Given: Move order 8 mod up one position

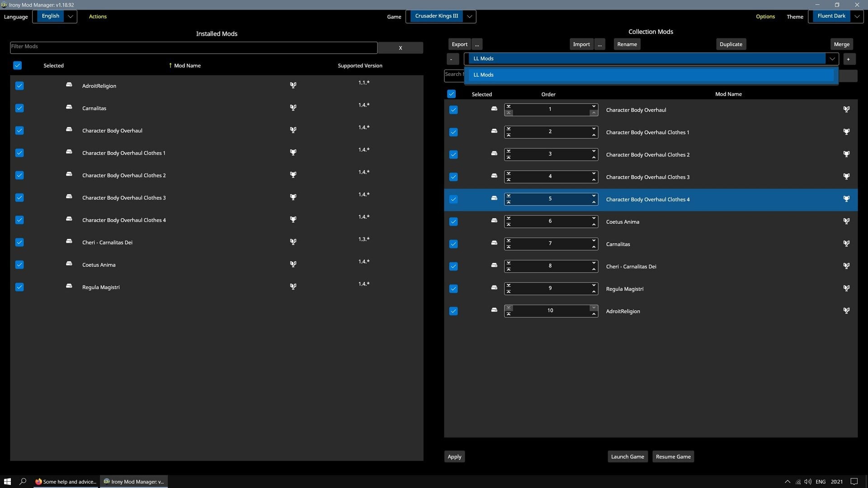Looking at the screenshot, I should (x=594, y=269).
